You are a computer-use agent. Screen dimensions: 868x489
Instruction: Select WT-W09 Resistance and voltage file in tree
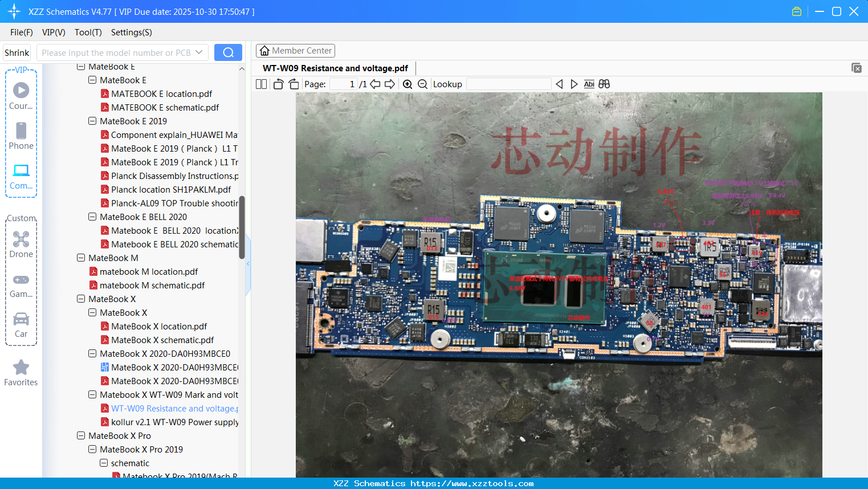click(169, 409)
